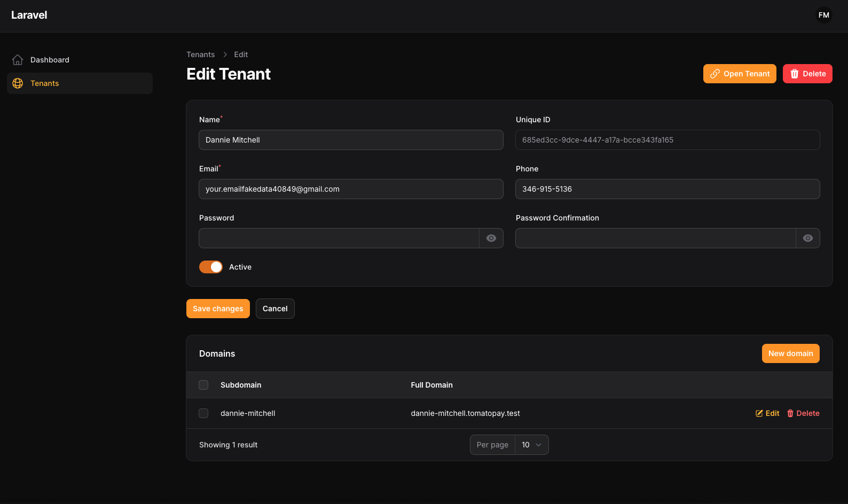Reveal Password Confirmation with its eye icon
This screenshot has width=848, height=504.
(807, 238)
